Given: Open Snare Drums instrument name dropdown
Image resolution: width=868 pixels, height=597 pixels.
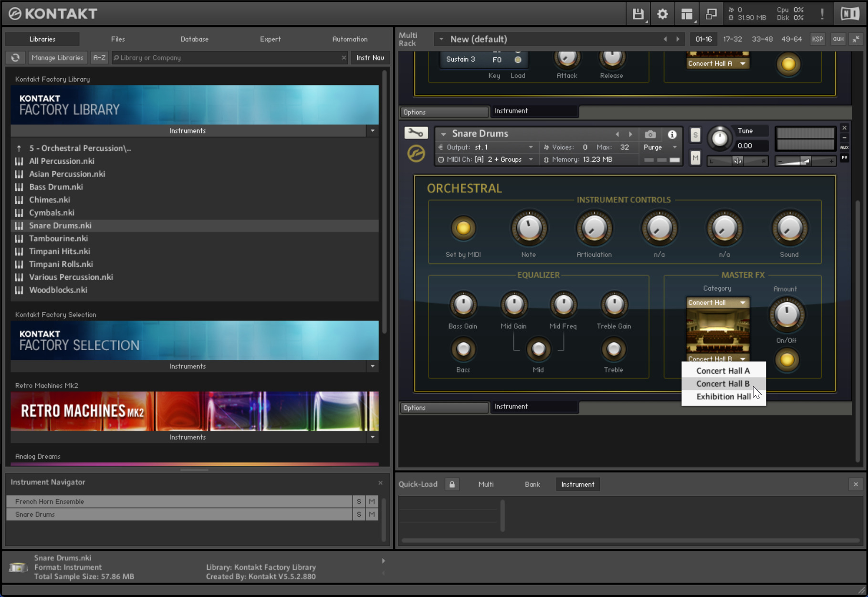Looking at the screenshot, I should pyautogui.click(x=443, y=134).
